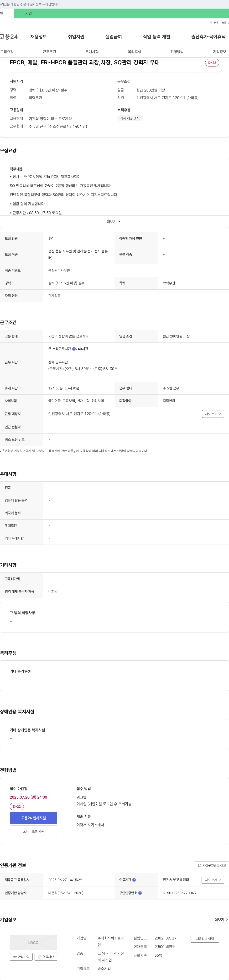Click the job title starting with FPCB, 메탈
The width and height of the screenshot is (229, 980).
coord(85,62)
